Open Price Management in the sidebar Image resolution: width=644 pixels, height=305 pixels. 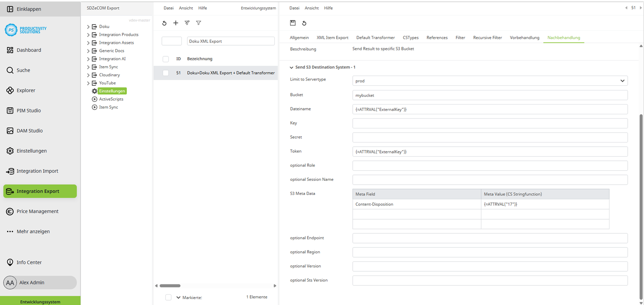point(37,211)
